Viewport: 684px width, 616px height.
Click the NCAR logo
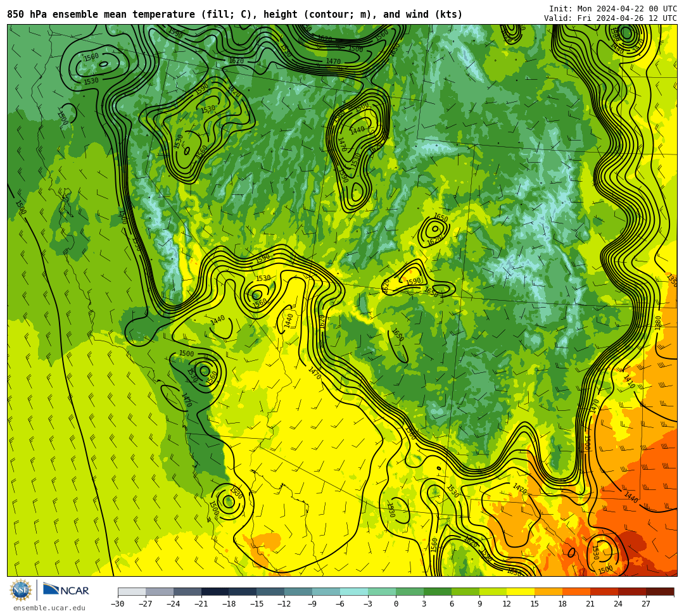[x=66, y=591]
